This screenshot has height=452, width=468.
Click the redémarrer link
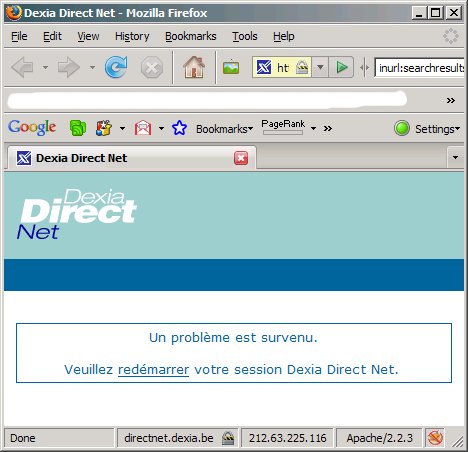point(153,370)
